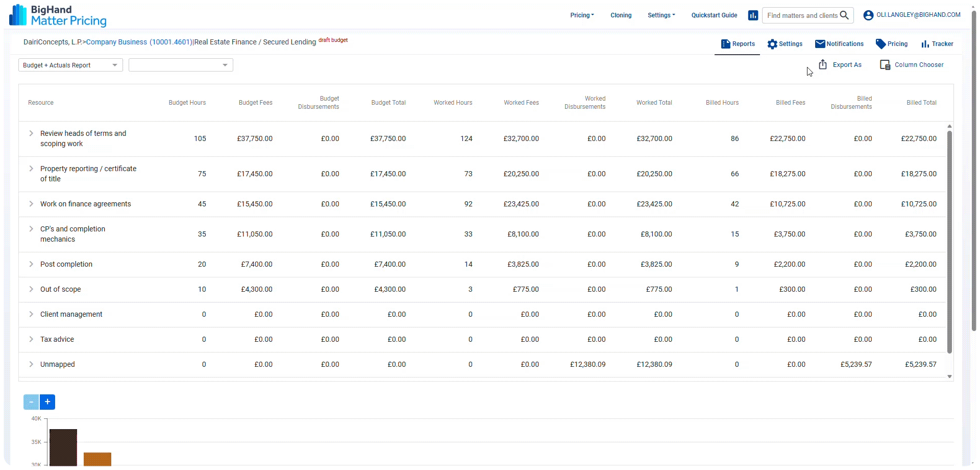Open the empty dropdown beside report selector
The width and height of the screenshot is (980, 470).
(x=181, y=65)
